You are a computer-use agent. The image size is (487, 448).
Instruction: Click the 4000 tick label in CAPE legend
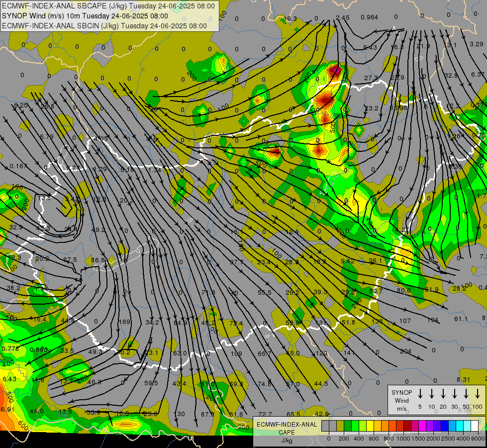[463, 439]
